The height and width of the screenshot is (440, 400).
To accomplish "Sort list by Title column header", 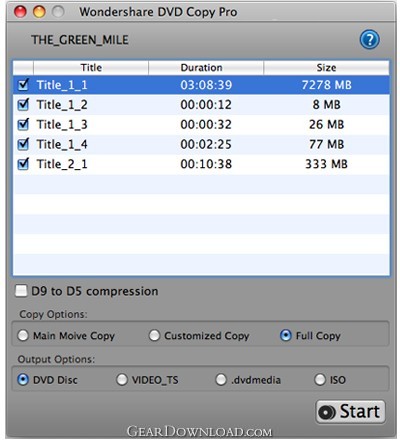I will (91, 68).
